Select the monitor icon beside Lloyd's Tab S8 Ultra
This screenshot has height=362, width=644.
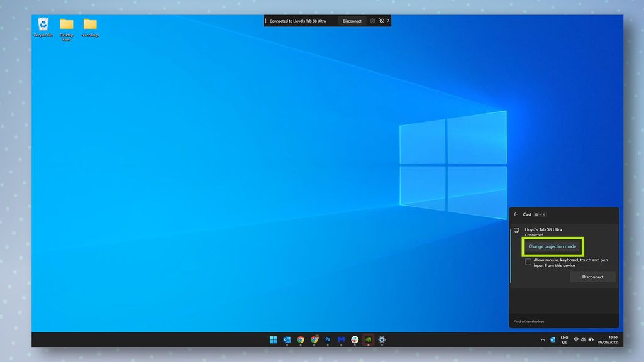[x=516, y=229]
